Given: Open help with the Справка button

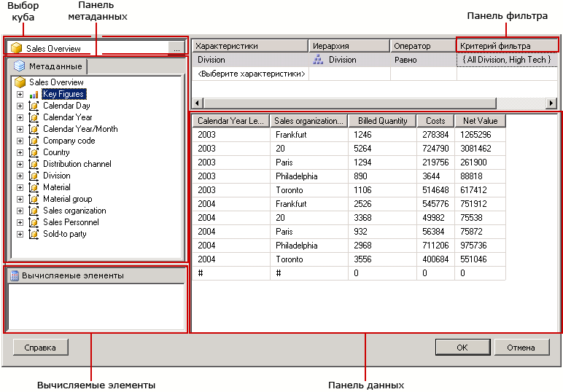Looking at the screenshot, I should click(x=40, y=348).
